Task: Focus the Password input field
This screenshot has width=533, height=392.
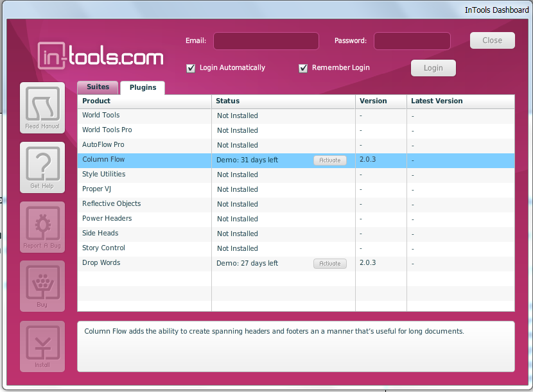Action: coord(412,41)
